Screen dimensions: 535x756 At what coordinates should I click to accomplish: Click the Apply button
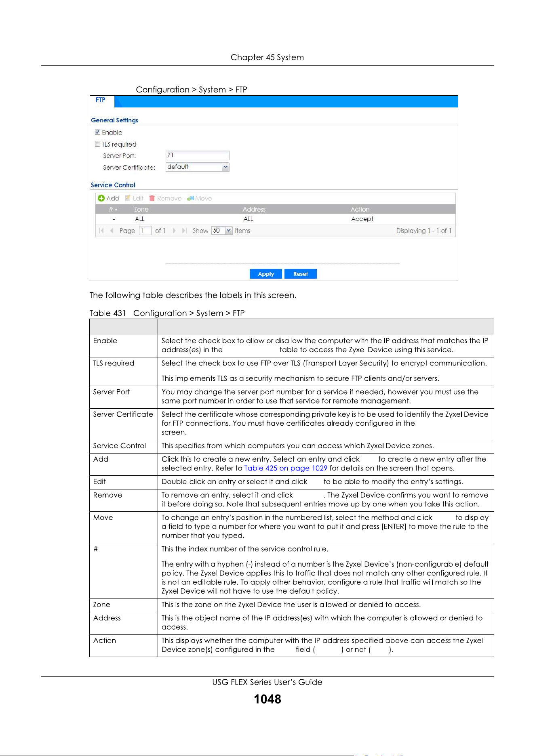pos(266,274)
